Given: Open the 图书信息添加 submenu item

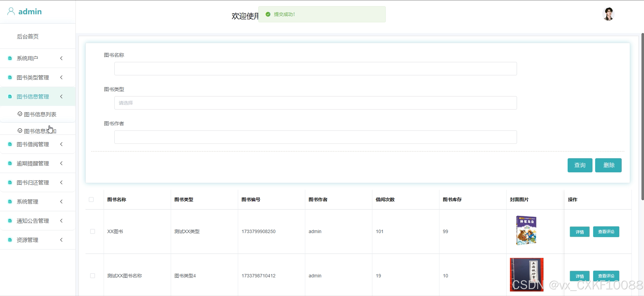Looking at the screenshot, I should [x=40, y=131].
